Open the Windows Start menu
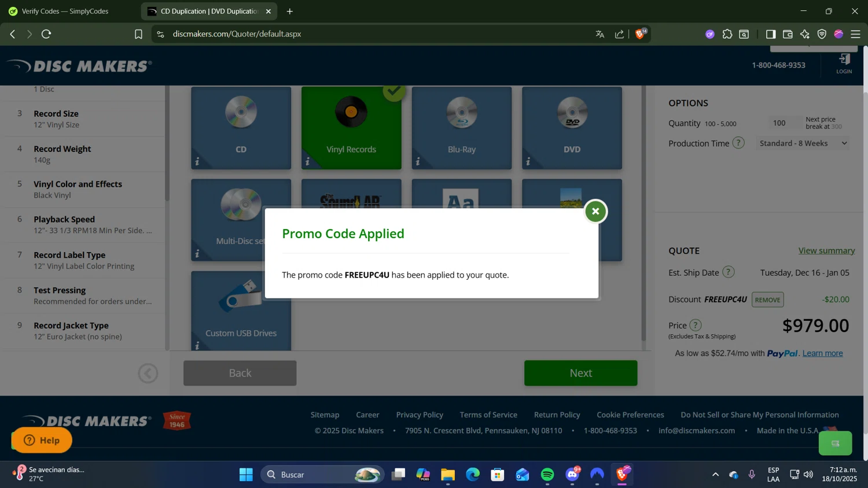The width and height of the screenshot is (868, 488). point(246,475)
